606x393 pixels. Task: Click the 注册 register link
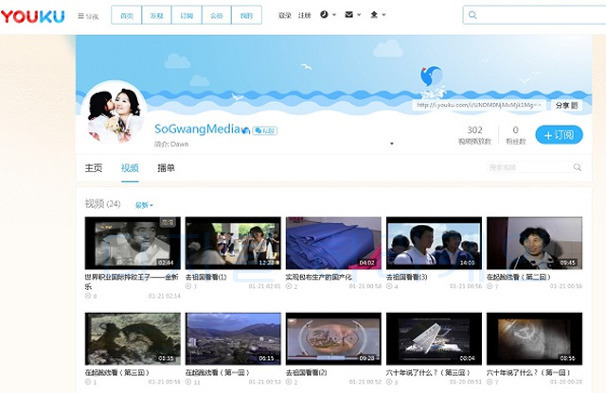tap(305, 15)
